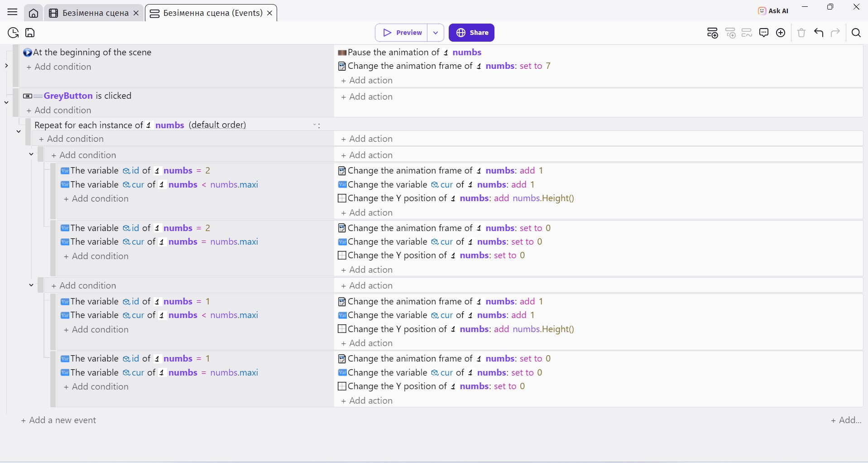Image resolution: width=868 pixels, height=463 pixels.
Task: Open search in events sheet
Action: click(x=856, y=33)
